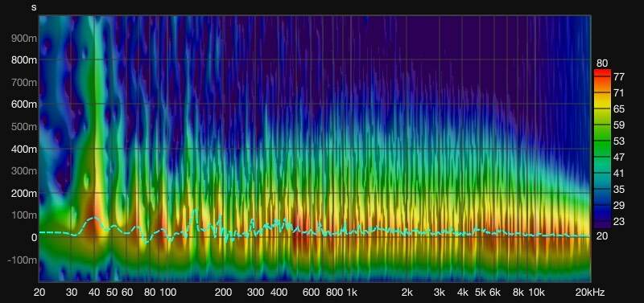The width and height of the screenshot is (644, 303).
Task: Click the 80 dB top color scale label
Action: 601,63
